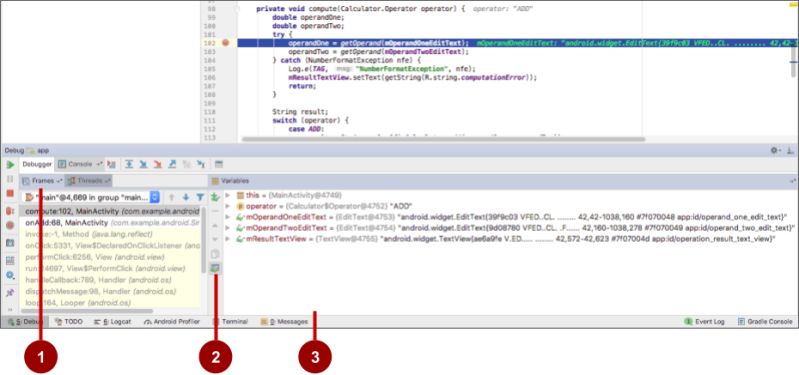
Task: Open Messages tool window
Action: click(284, 322)
